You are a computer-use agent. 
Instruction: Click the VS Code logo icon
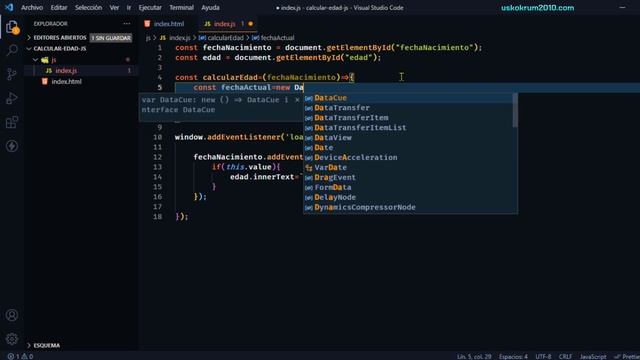[x=9, y=7]
